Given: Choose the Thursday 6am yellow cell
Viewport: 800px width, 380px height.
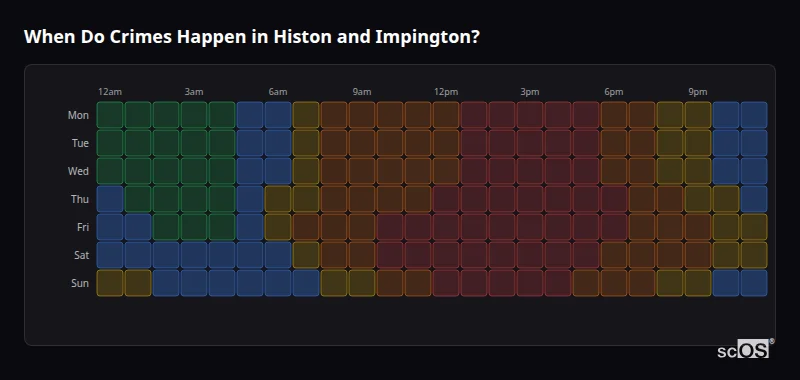Looking at the screenshot, I should 278,199.
